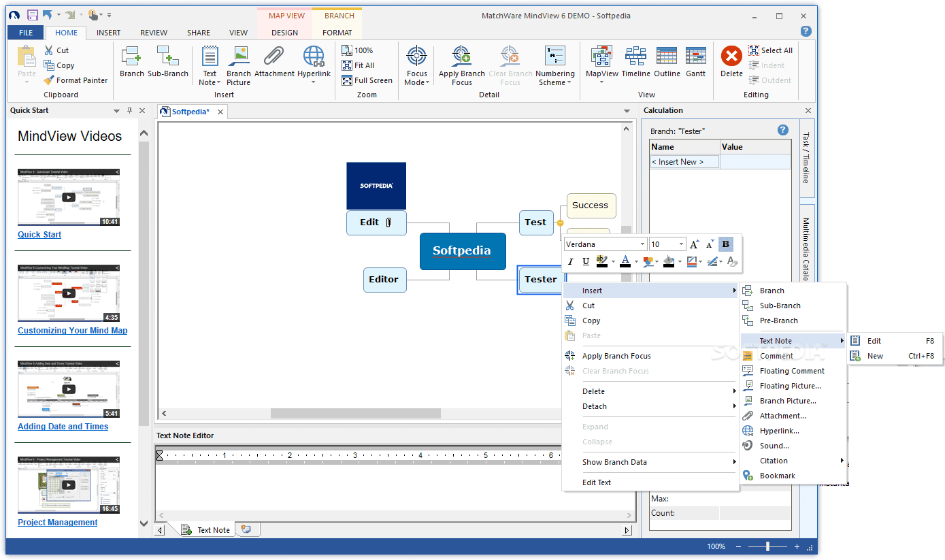Click the shrink font size icon
This screenshot has width=945, height=560.
[710, 244]
